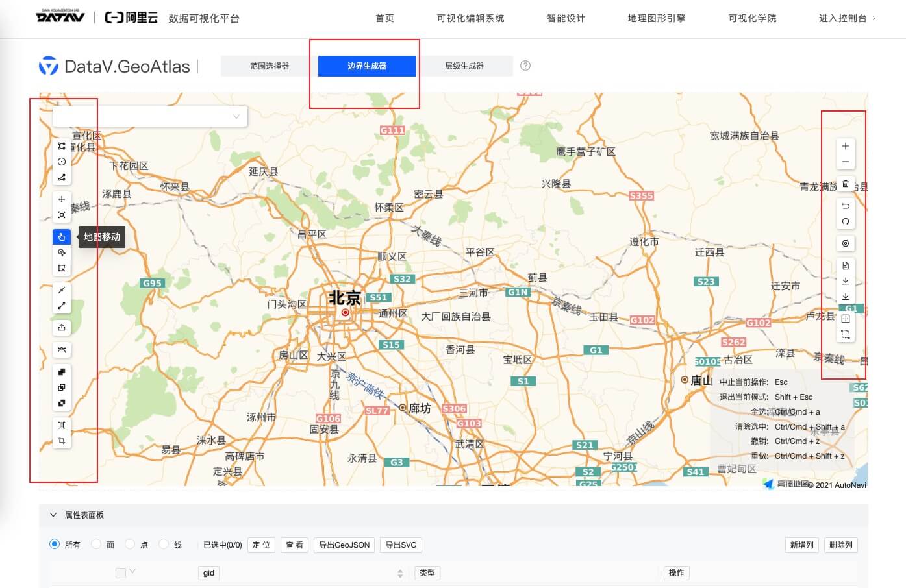Click the trash delete icon
Screen dimensions: 906x588
tap(846, 184)
